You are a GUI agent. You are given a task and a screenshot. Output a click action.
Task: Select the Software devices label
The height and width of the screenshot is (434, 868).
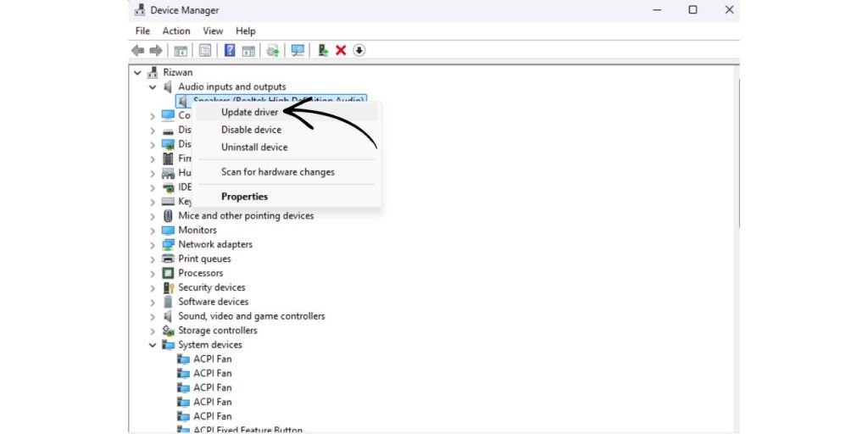click(213, 302)
